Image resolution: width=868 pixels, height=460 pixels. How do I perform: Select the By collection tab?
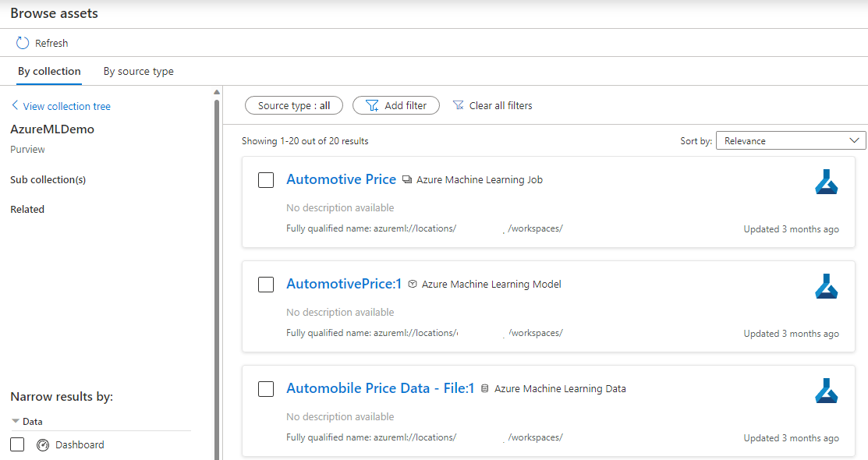click(49, 72)
